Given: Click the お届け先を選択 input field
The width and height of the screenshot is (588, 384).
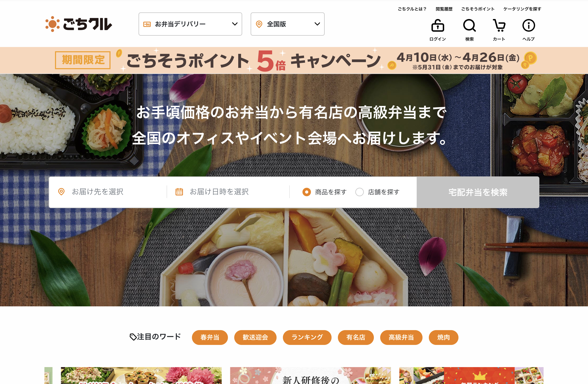Looking at the screenshot, I should tap(108, 192).
